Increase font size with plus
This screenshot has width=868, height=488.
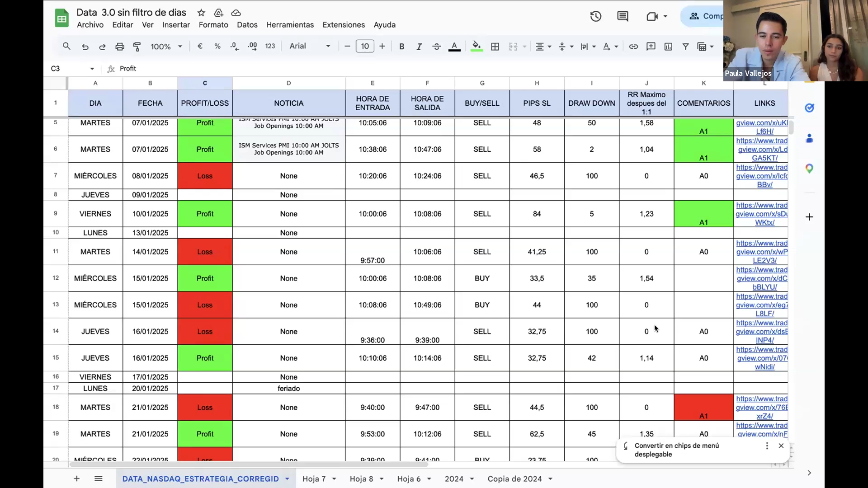click(382, 46)
